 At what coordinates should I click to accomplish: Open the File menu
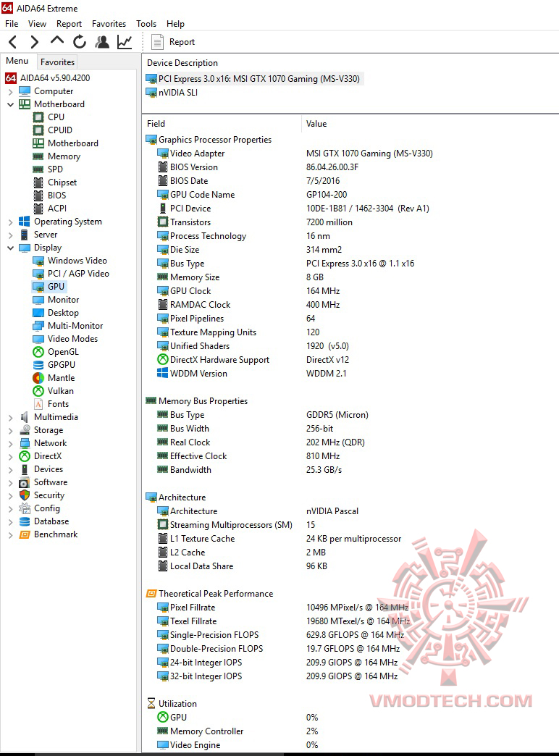click(12, 24)
